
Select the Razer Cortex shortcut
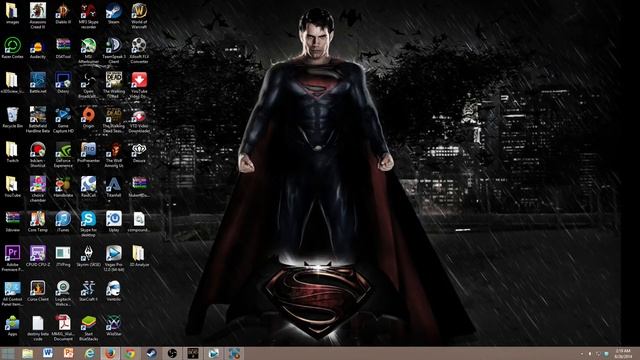[x=12, y=48]
